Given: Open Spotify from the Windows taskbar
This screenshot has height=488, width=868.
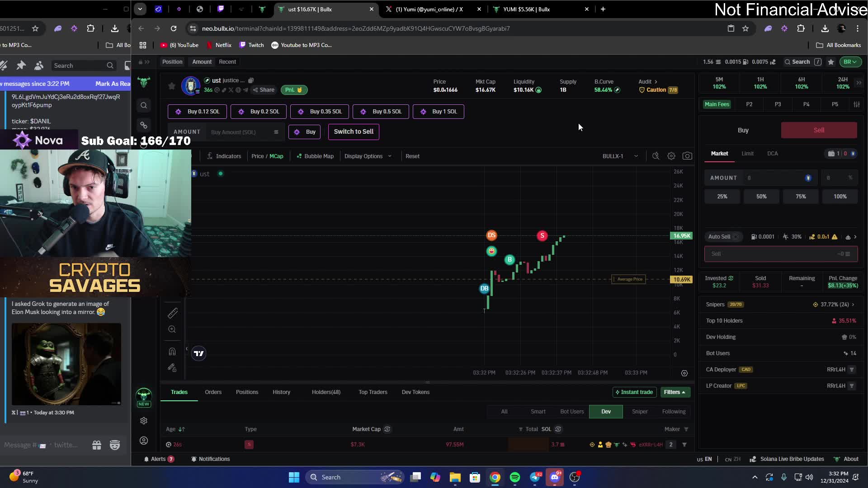Looking at the screenshot, I should 515,477.
